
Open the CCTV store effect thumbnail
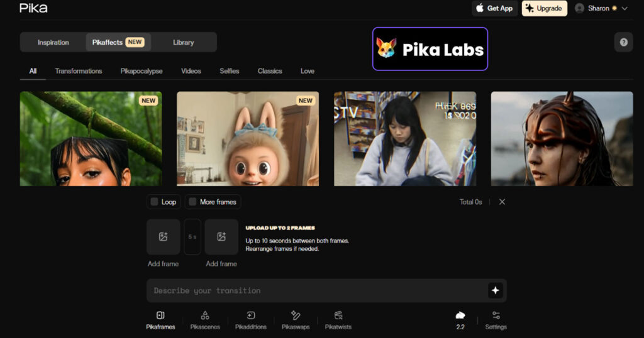pyautogui.click(x=405, y=139)
